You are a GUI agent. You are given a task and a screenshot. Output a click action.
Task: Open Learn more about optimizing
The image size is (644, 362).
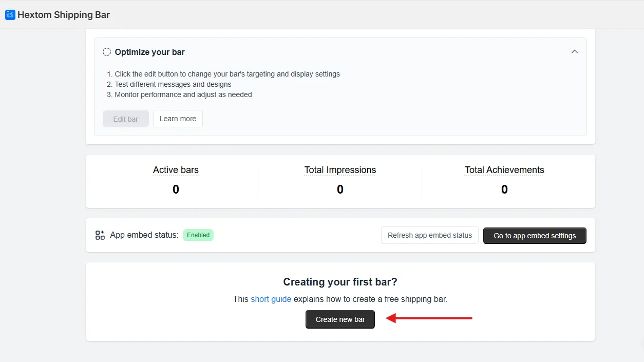(x=178, y=119)
